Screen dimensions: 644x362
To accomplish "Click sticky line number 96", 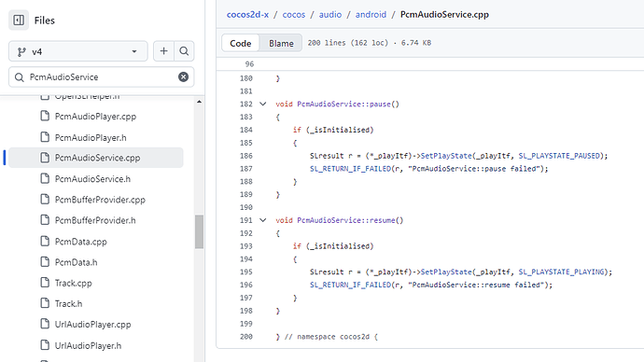I will 249,64.
